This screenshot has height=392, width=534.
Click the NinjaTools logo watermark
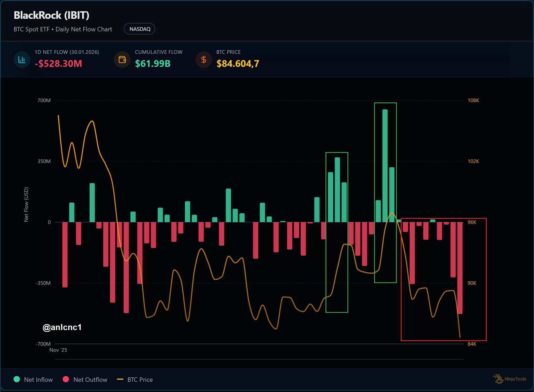(x=509, y=379)
